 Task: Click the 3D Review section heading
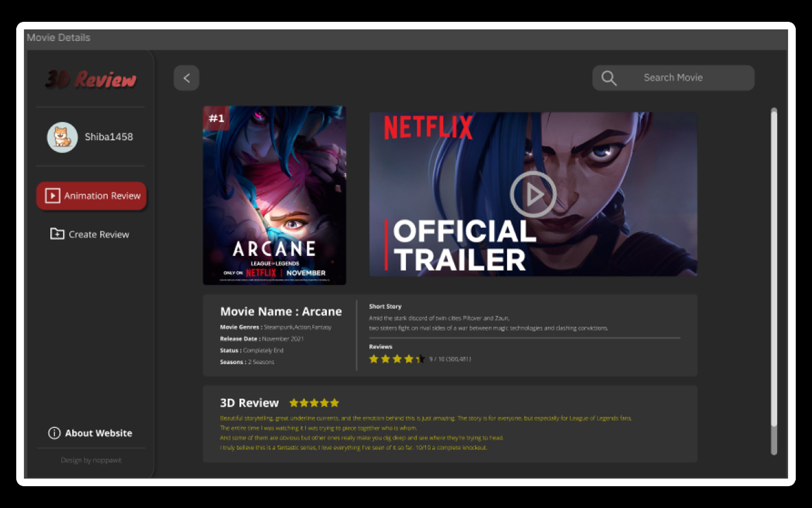pyautogui.click(x=249, y=403)
